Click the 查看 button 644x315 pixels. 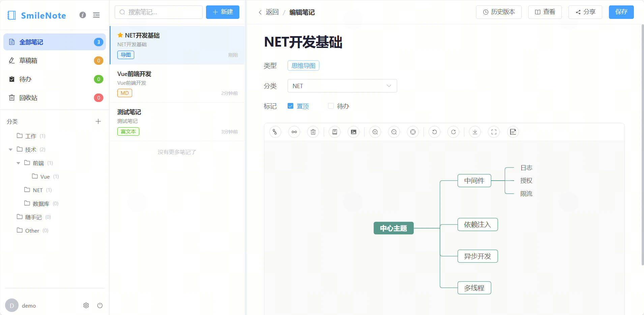click(545, 12)
